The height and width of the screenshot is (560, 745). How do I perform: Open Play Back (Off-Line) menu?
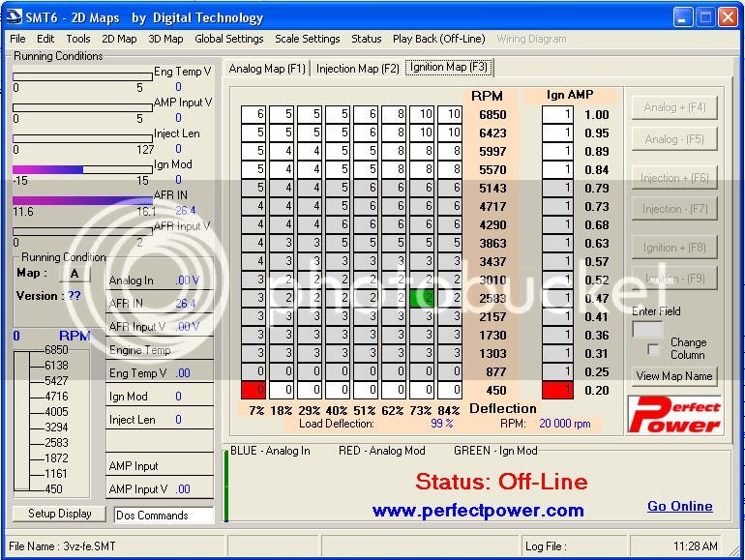(439, 39)
